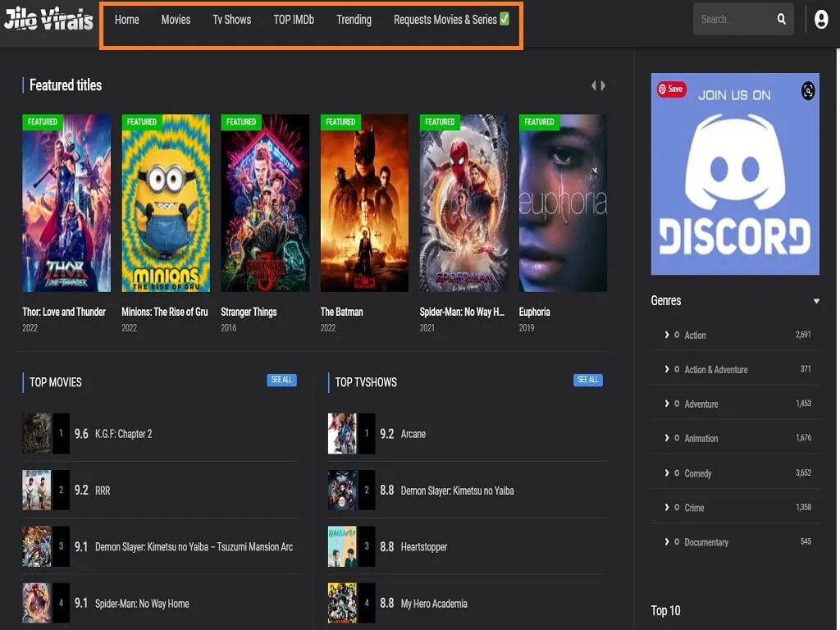Open the user account profile icon
The height and width of the screenshot is (630, 840).
pyautogui.click(x=821, y=20)
